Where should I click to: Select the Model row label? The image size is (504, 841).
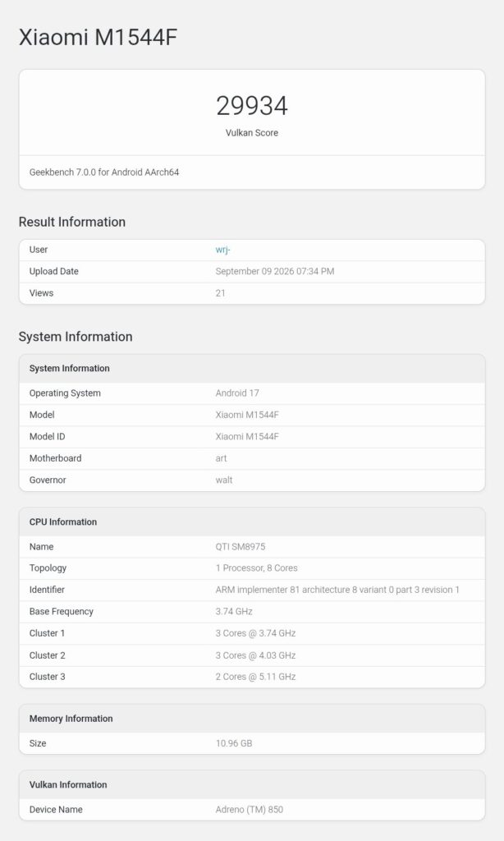tap(42, 415)
